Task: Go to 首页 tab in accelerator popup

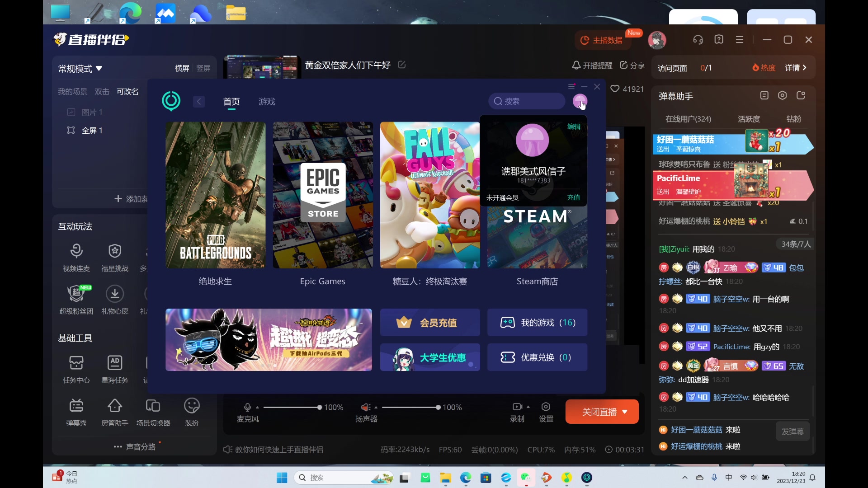Action: [x=231, y=102]
